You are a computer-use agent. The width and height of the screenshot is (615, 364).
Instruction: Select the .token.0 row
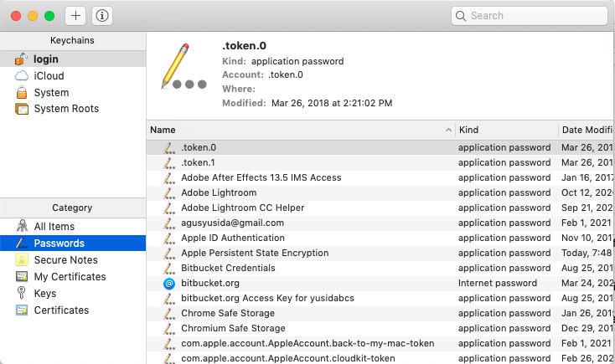click(381, 148)
